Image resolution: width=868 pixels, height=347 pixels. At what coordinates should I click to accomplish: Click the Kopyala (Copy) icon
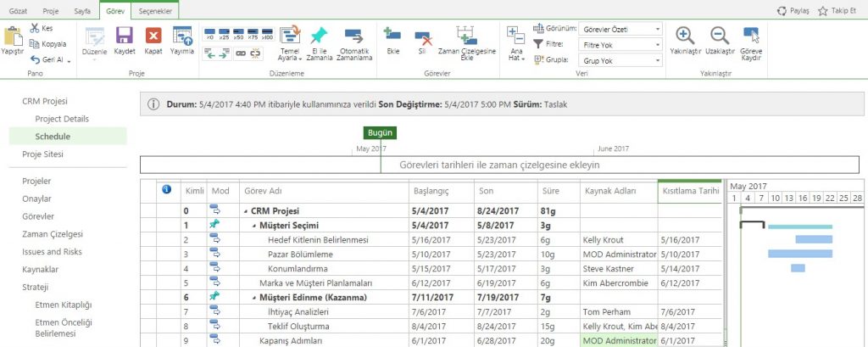34,44
